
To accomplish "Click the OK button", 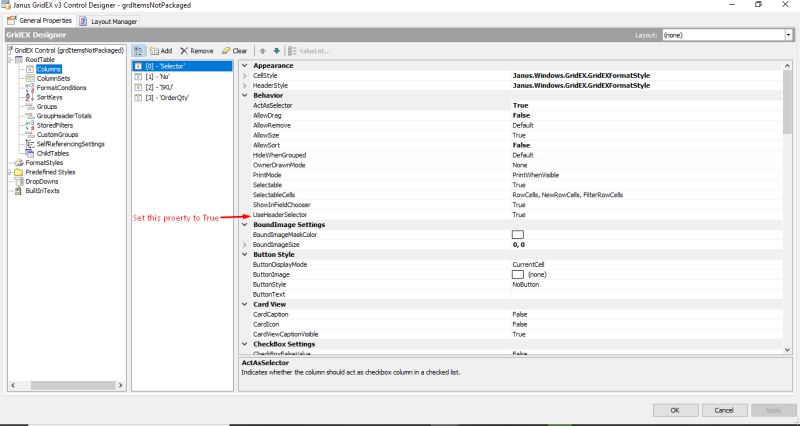I will pos(675,410).
